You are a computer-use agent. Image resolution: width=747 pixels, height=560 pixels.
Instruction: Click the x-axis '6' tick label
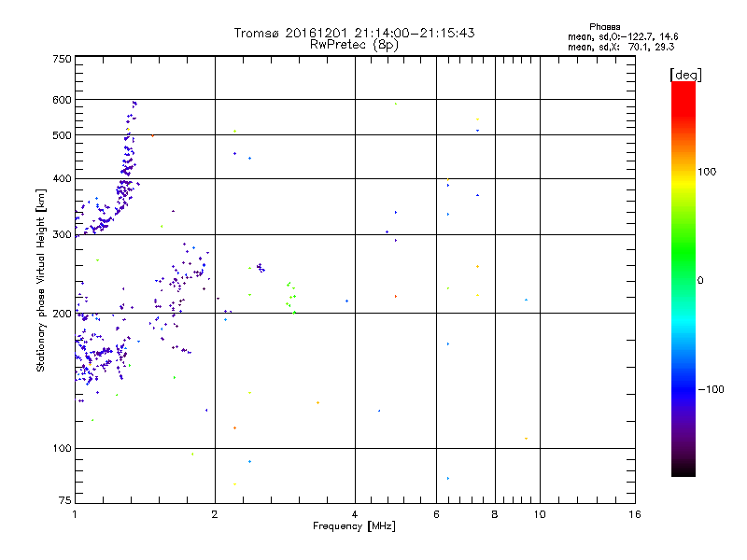436,514
